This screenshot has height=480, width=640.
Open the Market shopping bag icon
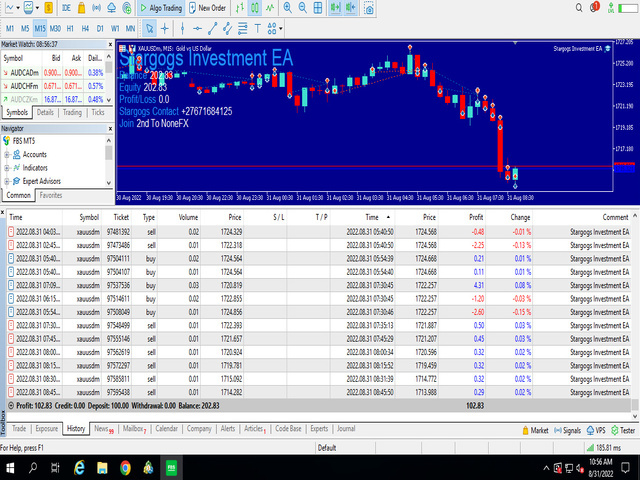point(81,8)
